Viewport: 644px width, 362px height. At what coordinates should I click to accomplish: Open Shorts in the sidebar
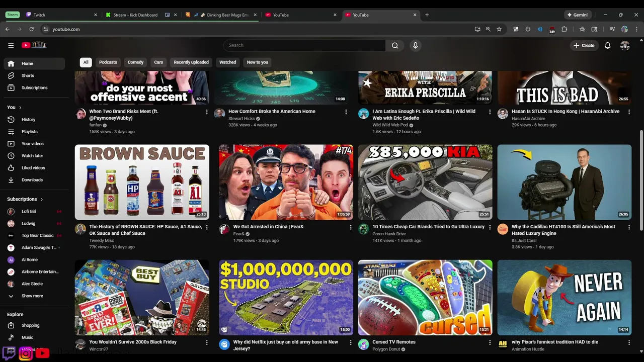pyautogui.click(x=35, y=75)
